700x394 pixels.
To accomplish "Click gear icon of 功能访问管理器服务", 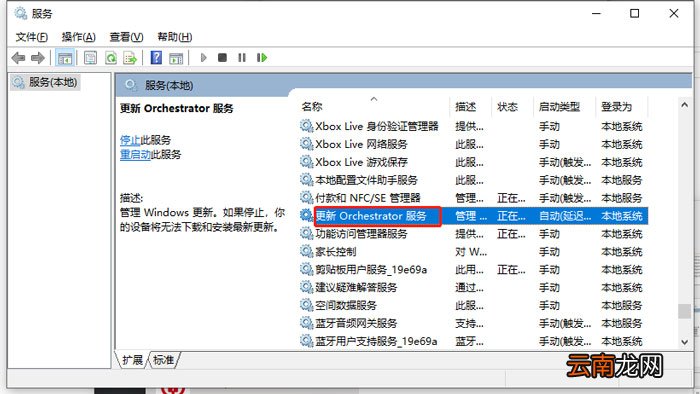I will click(306, 234).
